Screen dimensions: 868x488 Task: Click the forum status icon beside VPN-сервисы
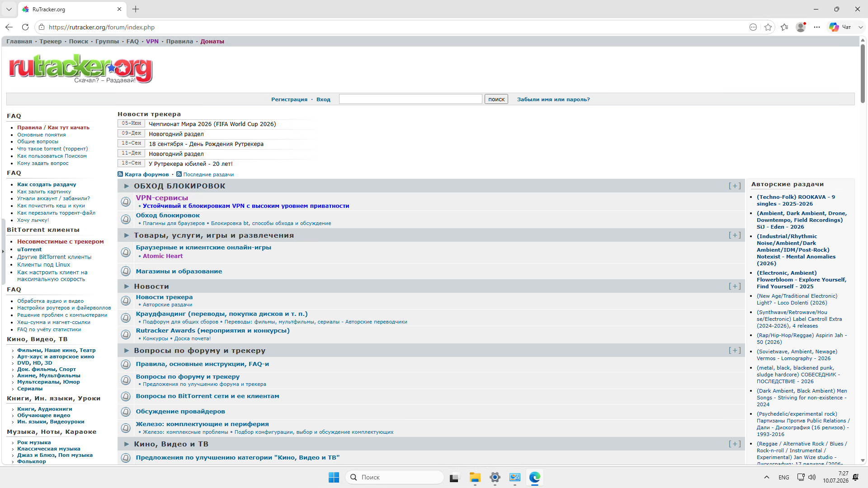(x=126, y=202)
